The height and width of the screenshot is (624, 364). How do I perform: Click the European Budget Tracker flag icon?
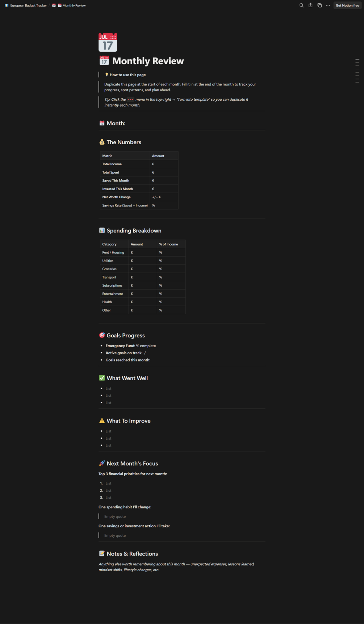(x=7, y=5)
